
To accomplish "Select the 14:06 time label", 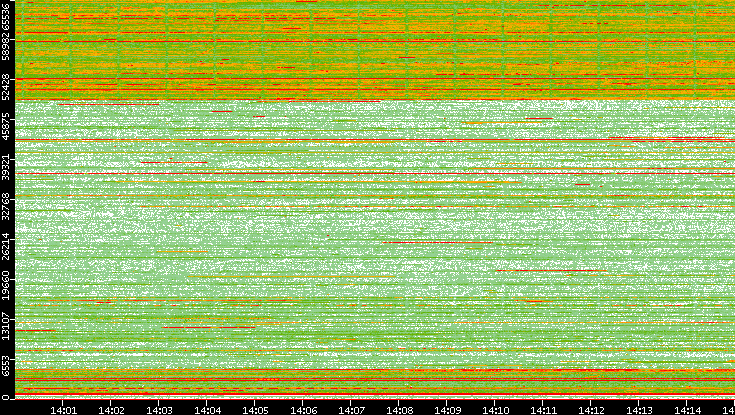I will (x=303, y=409).
